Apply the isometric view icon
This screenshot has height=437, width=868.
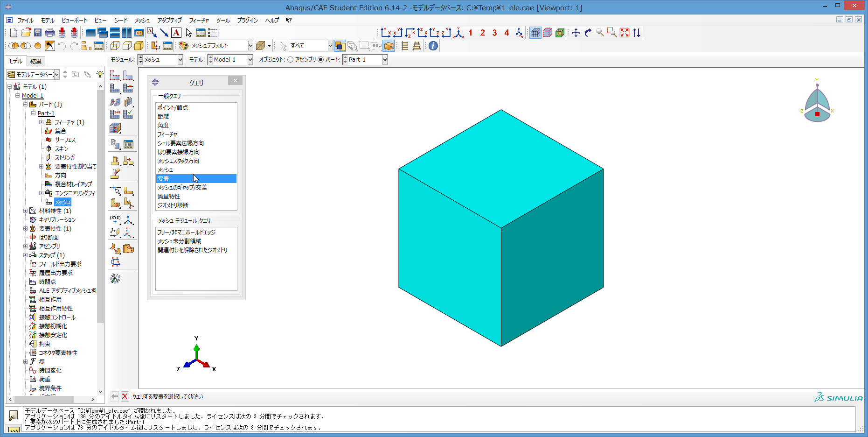[x=458, y=33]
